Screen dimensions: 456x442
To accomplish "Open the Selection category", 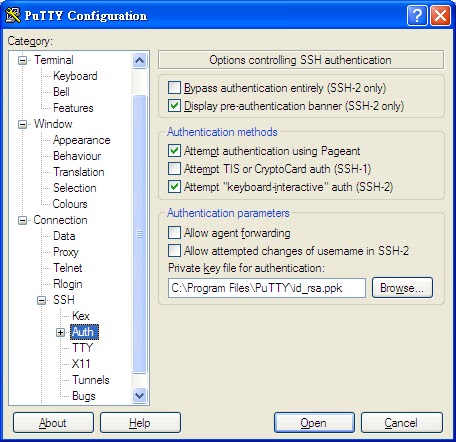I will [x=75, y=188].
